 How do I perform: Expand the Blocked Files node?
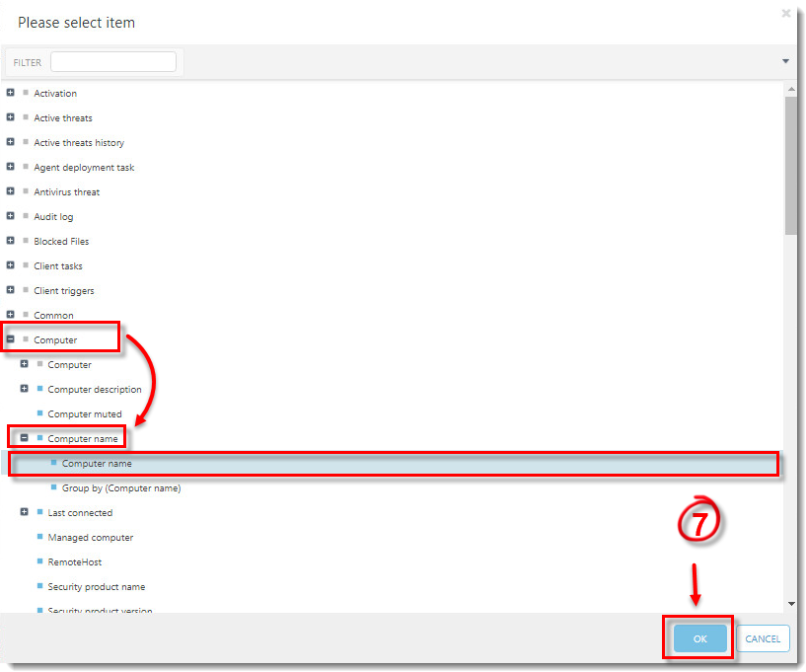(x=10, y=241)
